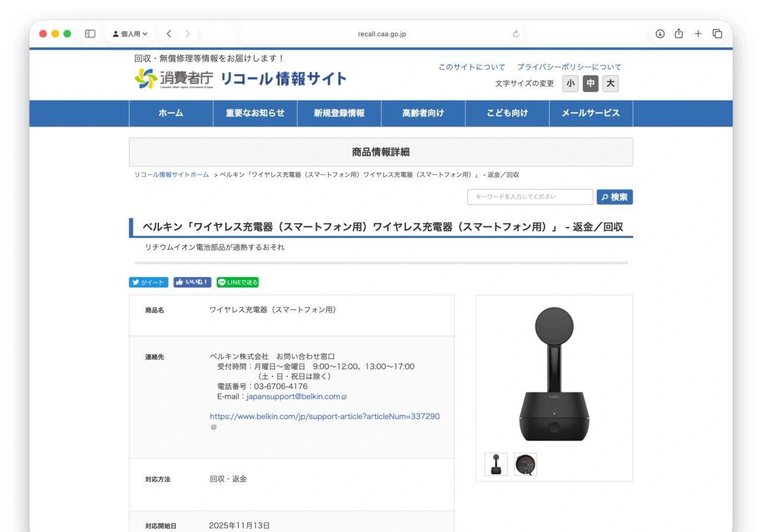Open the Share sheet in Safari

coord(678,34)
